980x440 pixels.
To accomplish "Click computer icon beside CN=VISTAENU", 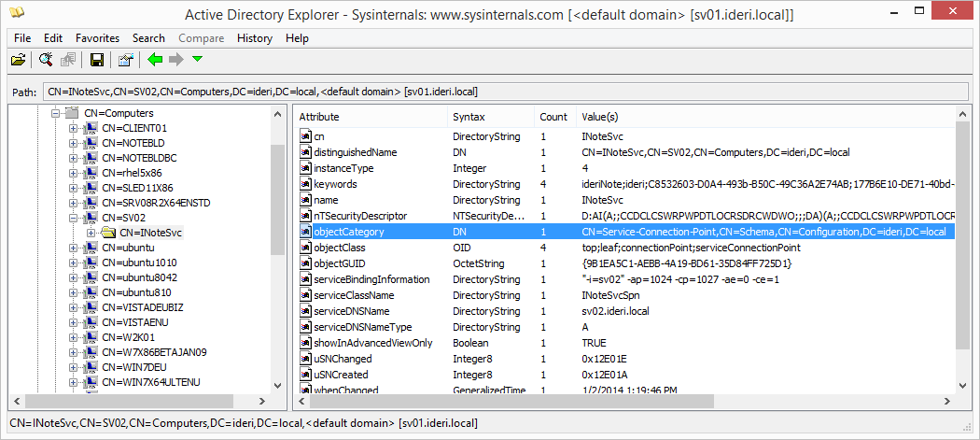I will point(90,322).
